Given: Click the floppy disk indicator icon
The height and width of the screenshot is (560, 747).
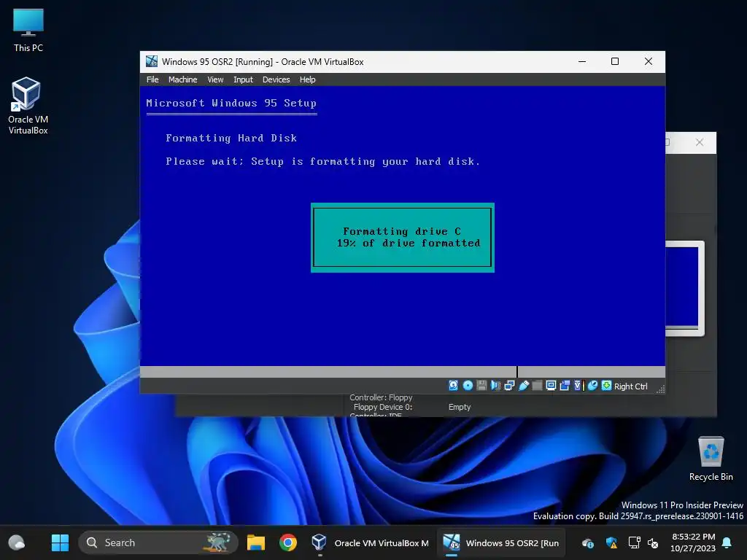Looking at the screenshot, I should (x=481, y=386).
